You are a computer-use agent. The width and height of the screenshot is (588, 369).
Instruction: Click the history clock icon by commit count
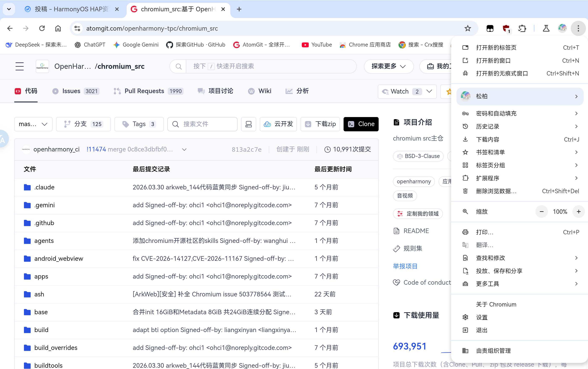(x=327, y=149)
